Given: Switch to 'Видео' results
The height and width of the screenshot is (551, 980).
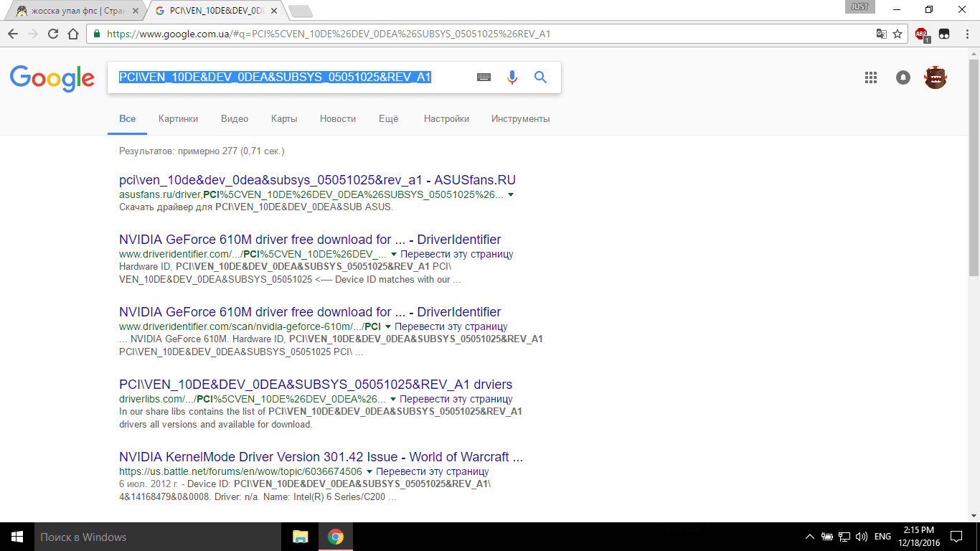Looking at the screenshot, I should (235, 119).
